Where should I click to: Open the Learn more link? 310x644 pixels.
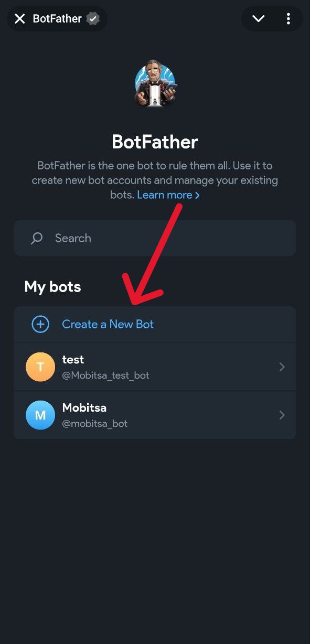[x=164, y=195]
